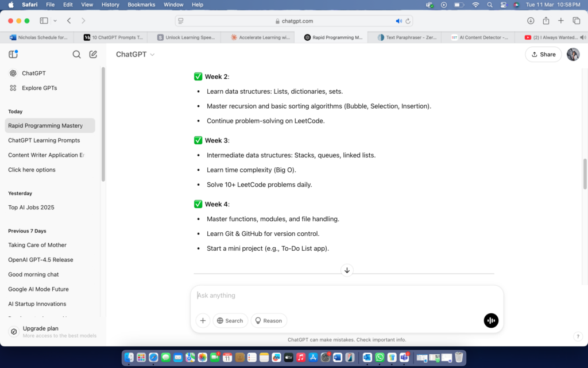
Task: Toggle the Reason option
Action: coord(268,320)
